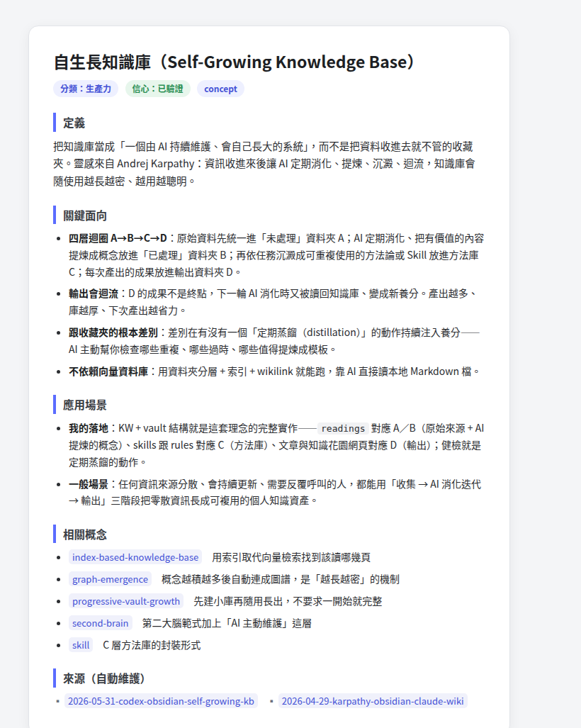This screenshot has height=728, width=581.
Task: Open the index-based-knowledge-base link
Action: pos(135,557)
